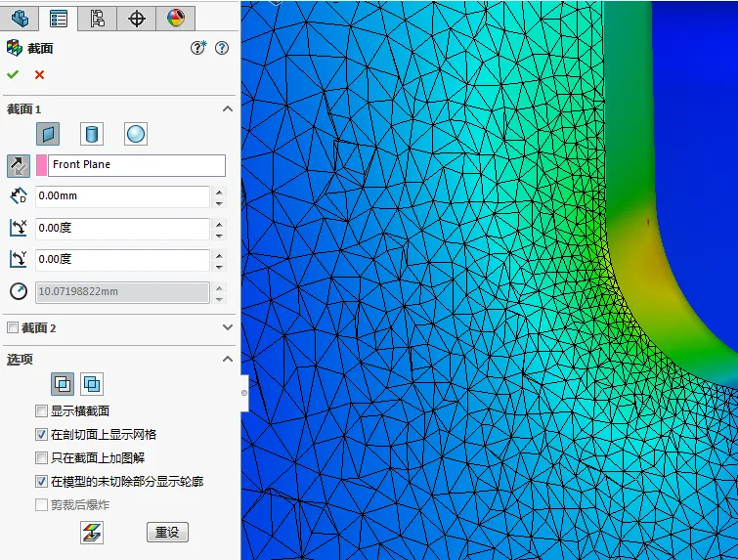Open the ConfigurationManager tab
This screenshot has height=560, width=738.
click(97, 19)
